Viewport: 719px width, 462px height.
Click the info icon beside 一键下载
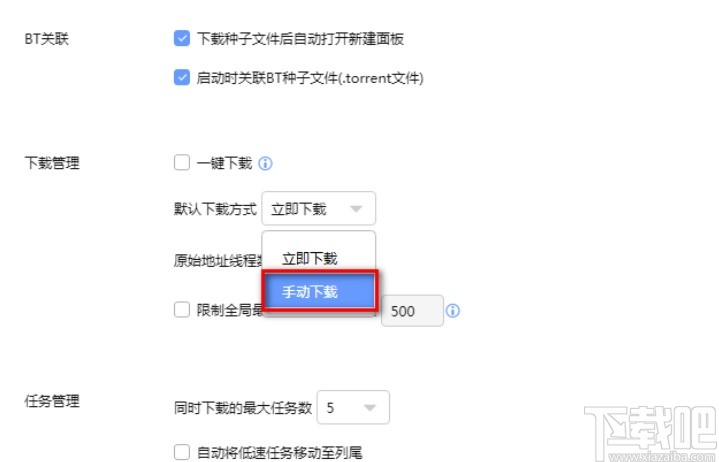pyautogui.click(x=266, y=163)
